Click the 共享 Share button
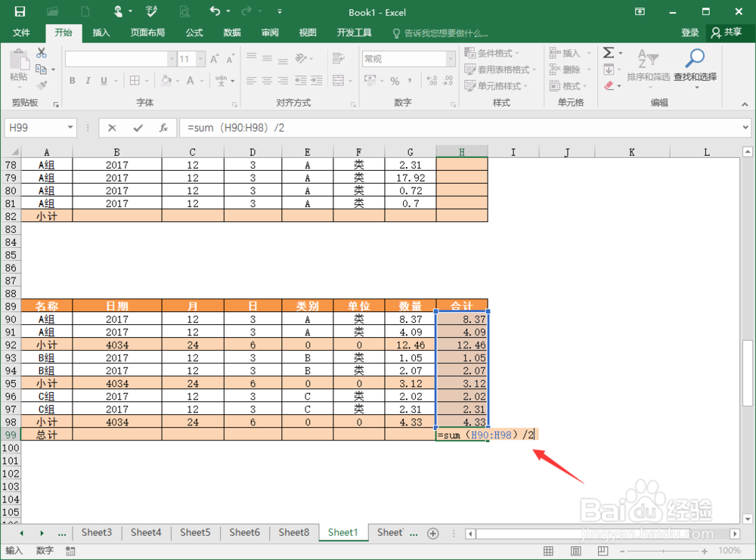Screen dimensions: 756x560 click(726, 32)
